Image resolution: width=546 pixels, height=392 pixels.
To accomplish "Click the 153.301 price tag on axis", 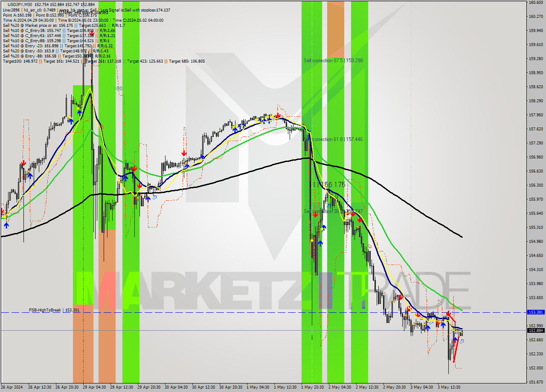I will pyautogui.click(x=536, y=312).
